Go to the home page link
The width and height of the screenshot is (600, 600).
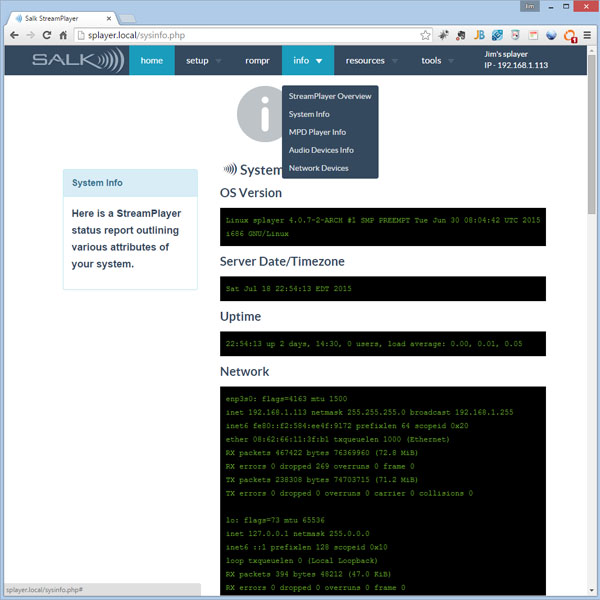pos(151,60)
